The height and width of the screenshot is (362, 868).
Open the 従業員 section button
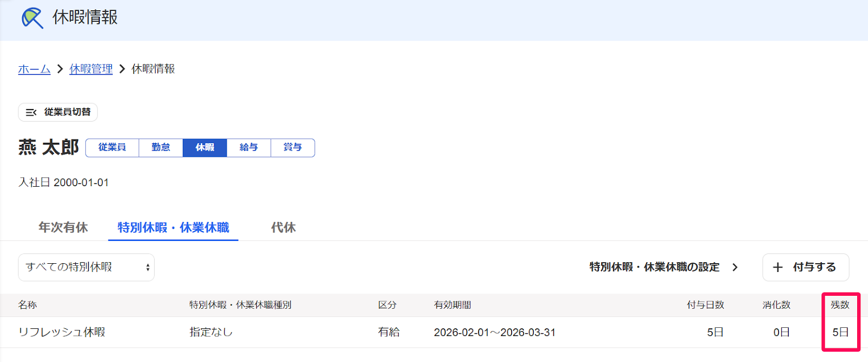(112, 148)
